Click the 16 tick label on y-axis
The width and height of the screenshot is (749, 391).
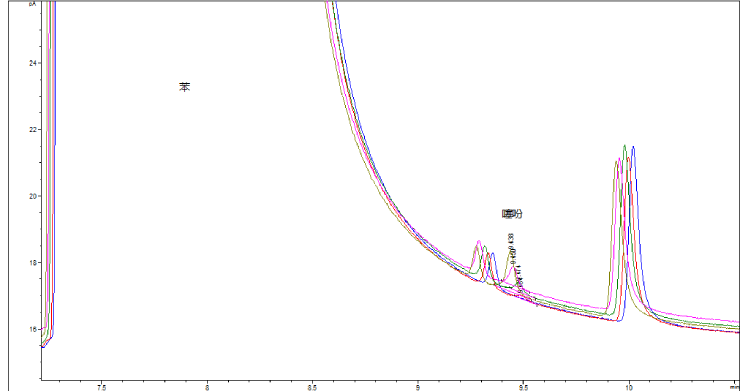point(33,329)
